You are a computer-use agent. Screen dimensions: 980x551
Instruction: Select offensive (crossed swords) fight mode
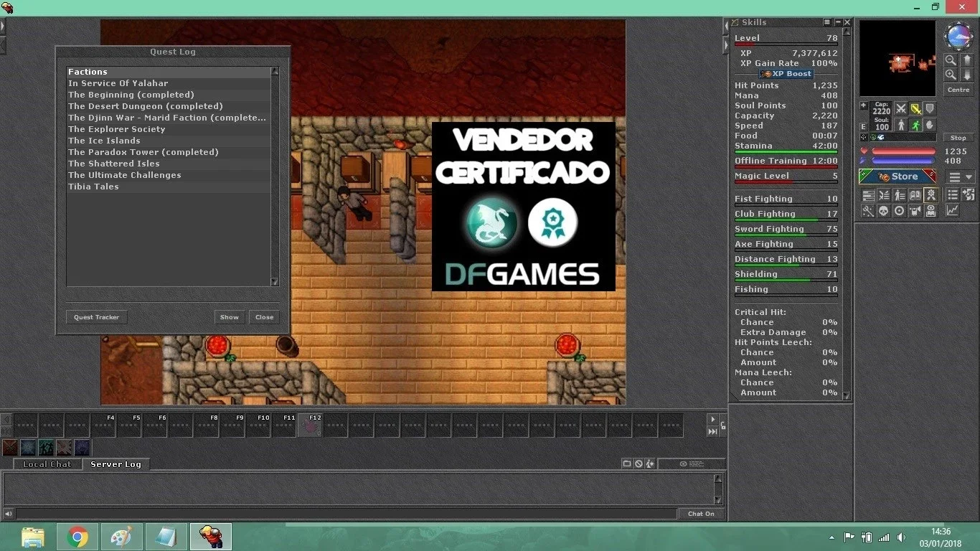coord(901,108)
